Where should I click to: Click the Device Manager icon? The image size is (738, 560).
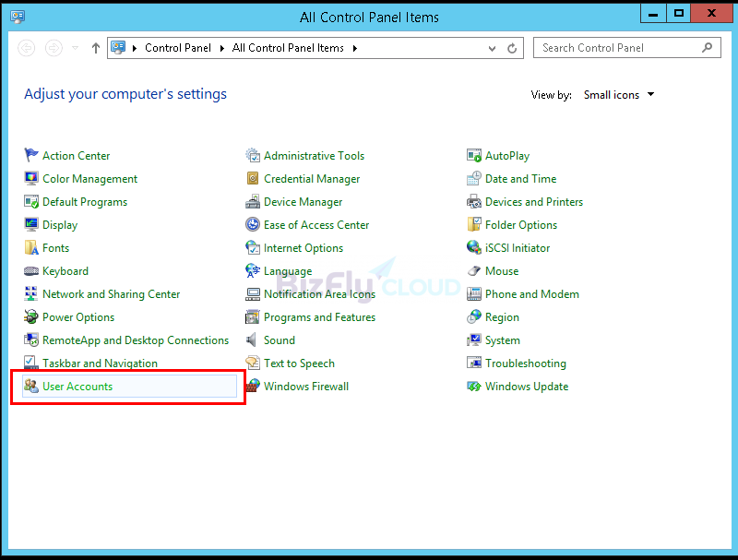pos(253,201)
